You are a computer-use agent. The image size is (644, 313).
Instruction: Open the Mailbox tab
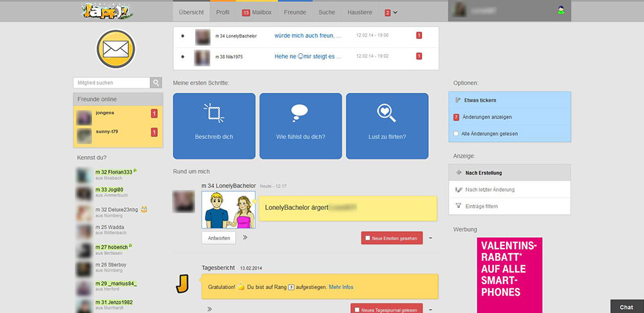point(258,12)
